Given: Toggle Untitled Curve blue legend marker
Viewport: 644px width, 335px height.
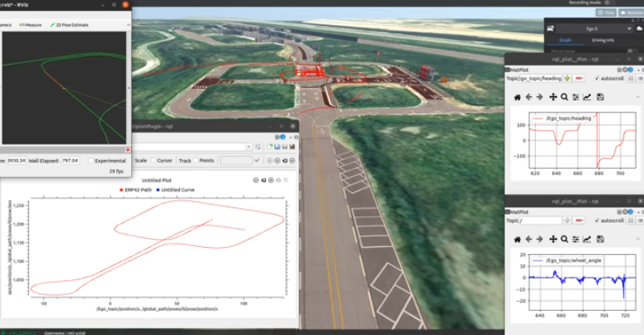Looking at the screenshot, I should [157, 190].
